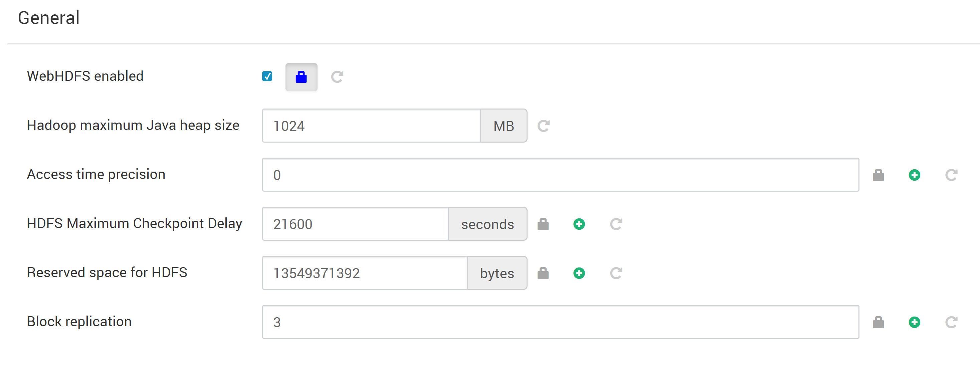Lock the Access time precision setting

coord(878,175)
